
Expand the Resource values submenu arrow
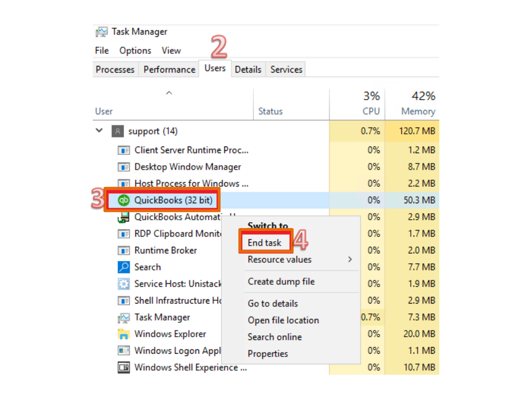point(350,259)
